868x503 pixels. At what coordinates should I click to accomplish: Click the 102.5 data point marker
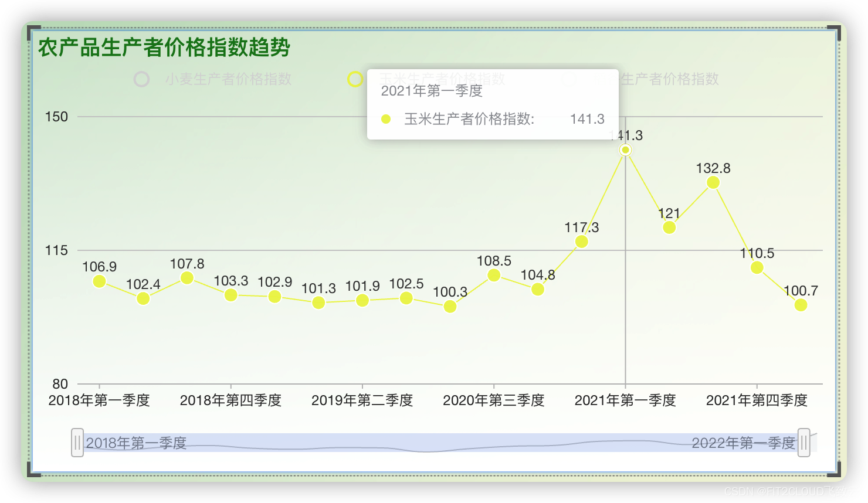tap(406, 298)
